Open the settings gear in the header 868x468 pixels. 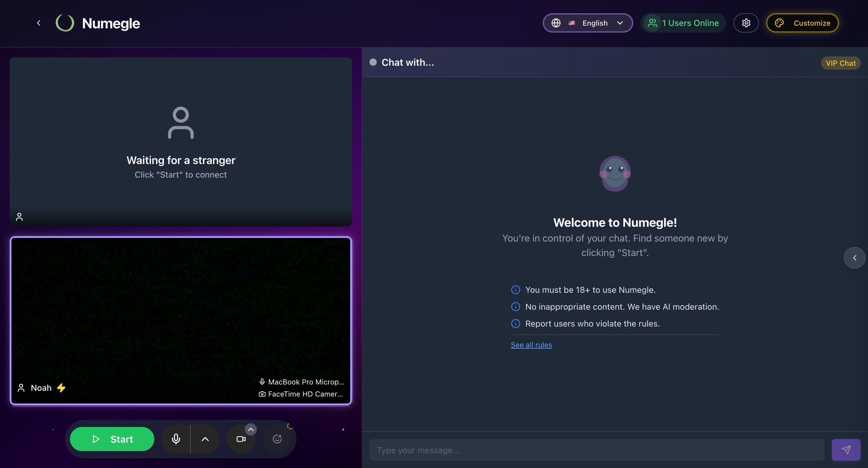click(746, 23)
